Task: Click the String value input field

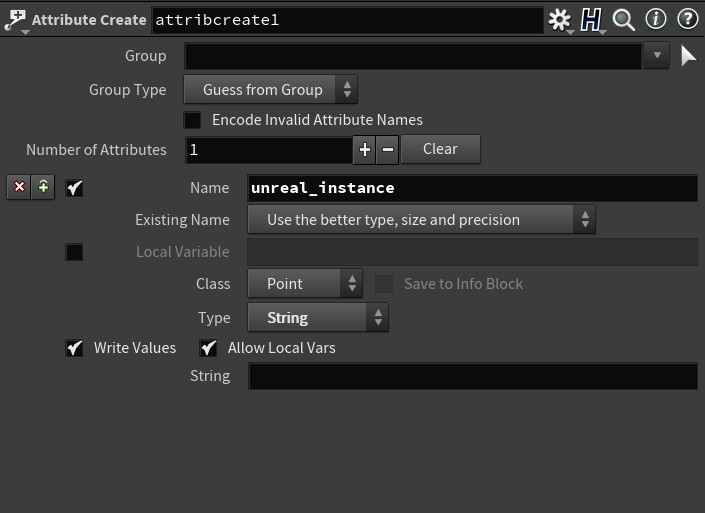Action: (x=473, y=376)
